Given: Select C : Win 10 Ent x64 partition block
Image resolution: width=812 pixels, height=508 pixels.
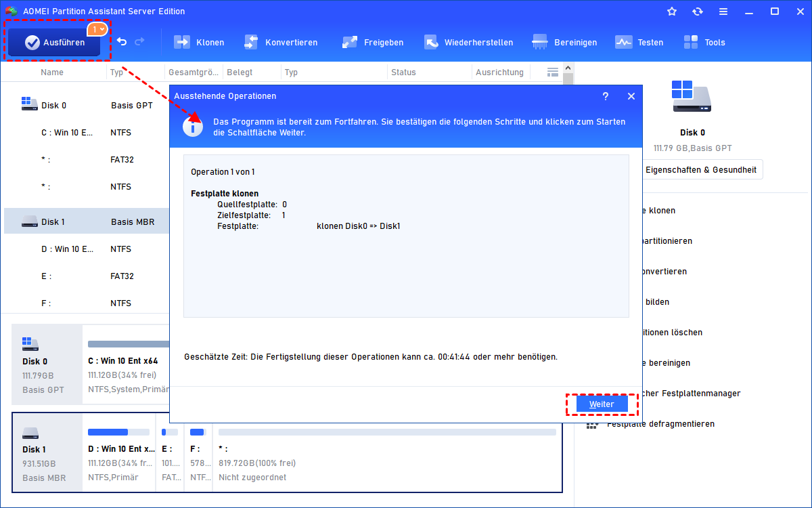Looking at the screenshot, I should pyautogui.click(x=126, y=364).
